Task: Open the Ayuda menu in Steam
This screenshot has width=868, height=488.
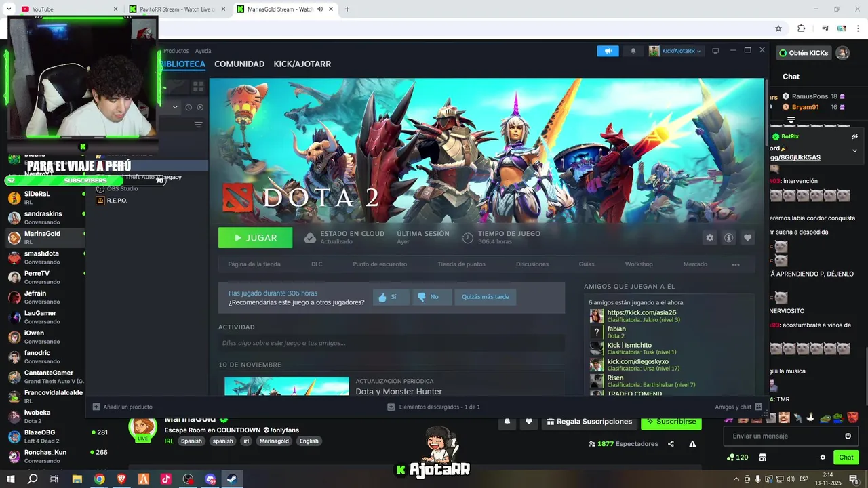Action: [x=203, y=51]
